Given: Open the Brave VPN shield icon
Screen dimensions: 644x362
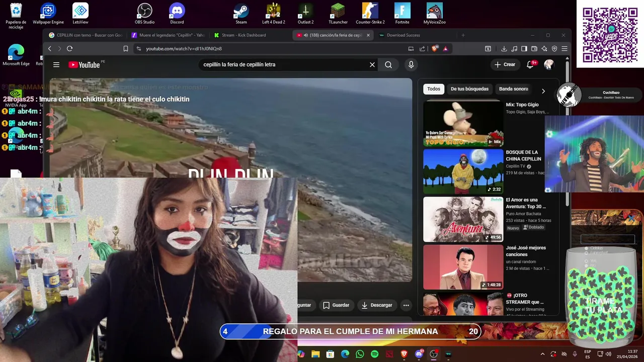Looking at the screenshot, I should 554,49.
